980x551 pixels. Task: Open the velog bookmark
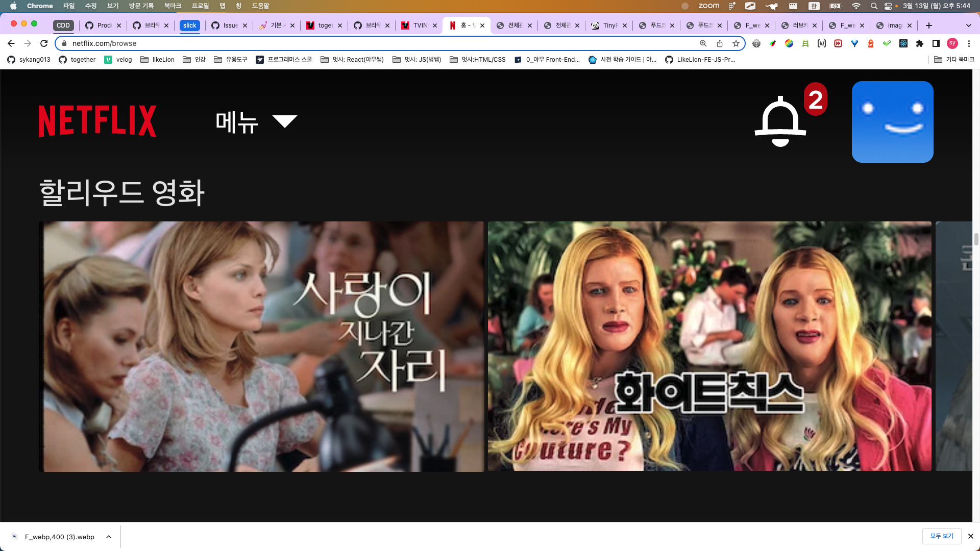[118, 60]
